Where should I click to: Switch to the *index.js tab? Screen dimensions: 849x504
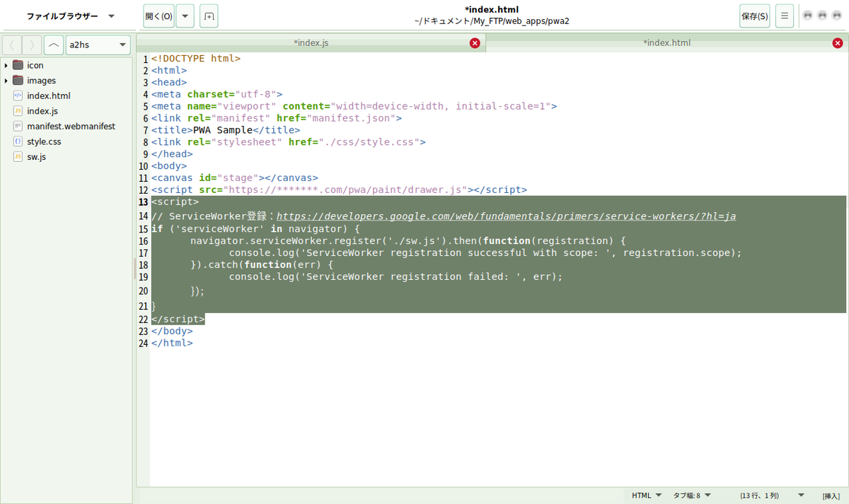pyautogui.click(x=311, y=43)
